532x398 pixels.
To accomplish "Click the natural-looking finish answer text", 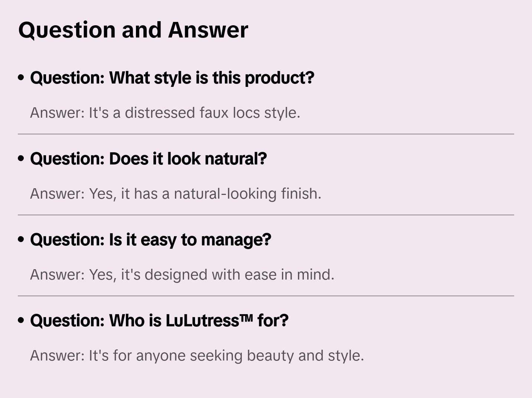I will (x=175, y=194).
